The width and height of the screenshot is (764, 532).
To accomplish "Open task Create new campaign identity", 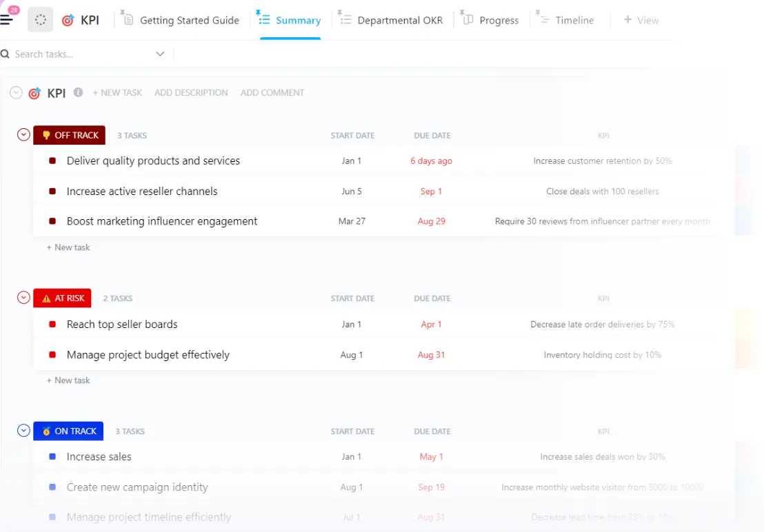I will pyautogui.click(x=137, y=487).
